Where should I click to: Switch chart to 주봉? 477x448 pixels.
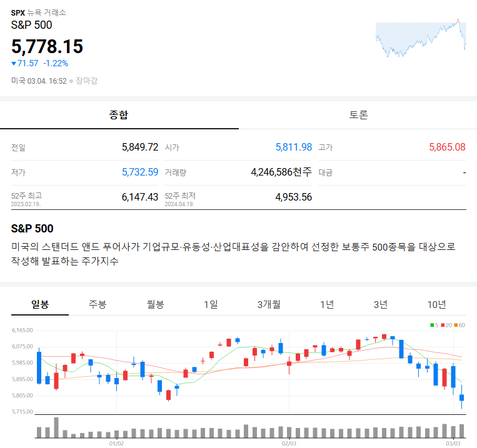(98, 304)
